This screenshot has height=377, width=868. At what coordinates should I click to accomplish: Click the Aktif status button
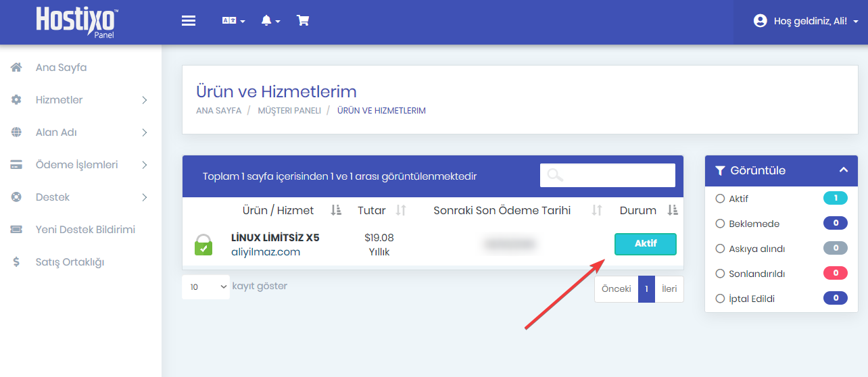coord(646,244)
